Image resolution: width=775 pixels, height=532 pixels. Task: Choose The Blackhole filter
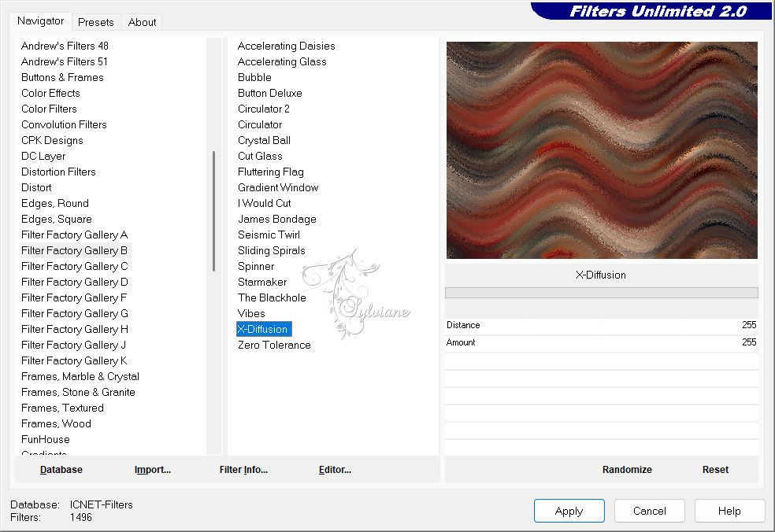(x=272, y=298)
